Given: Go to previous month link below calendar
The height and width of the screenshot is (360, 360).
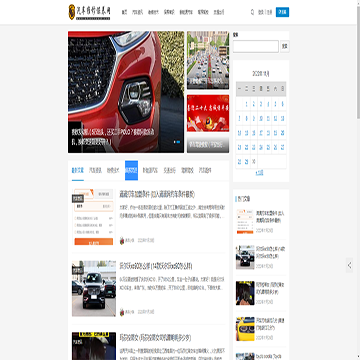Looking at the screenshot, I should (x=259, y=173).
